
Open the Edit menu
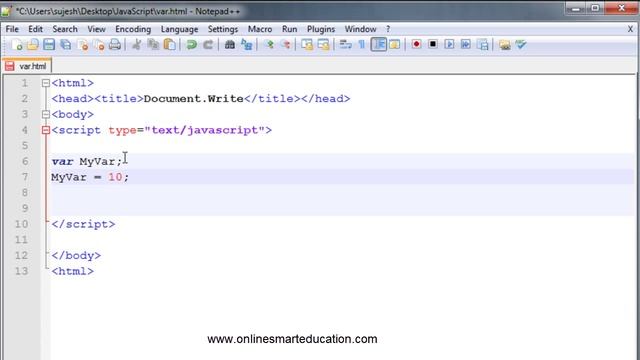36,29
